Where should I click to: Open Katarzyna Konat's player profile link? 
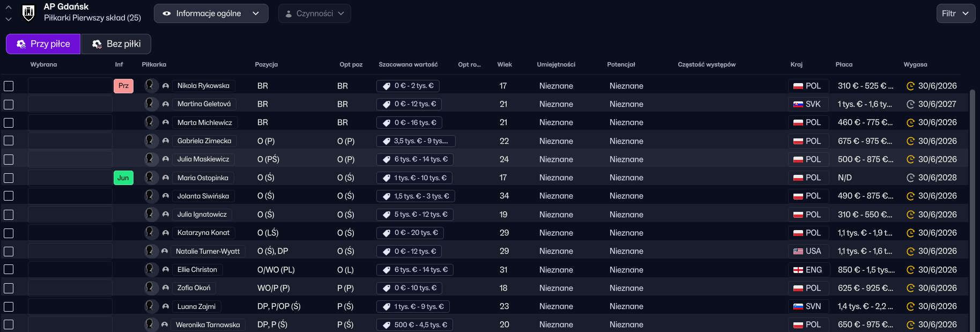click(x=203, y=233)
